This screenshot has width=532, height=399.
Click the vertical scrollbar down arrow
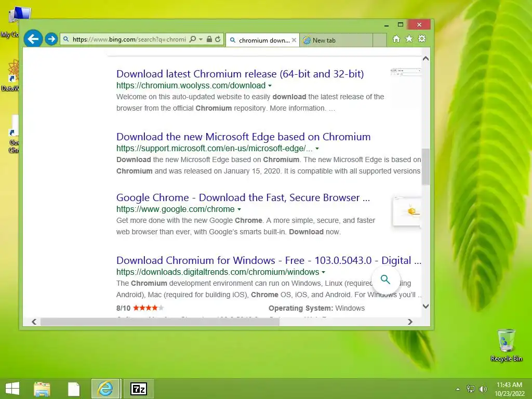point(426,306)
